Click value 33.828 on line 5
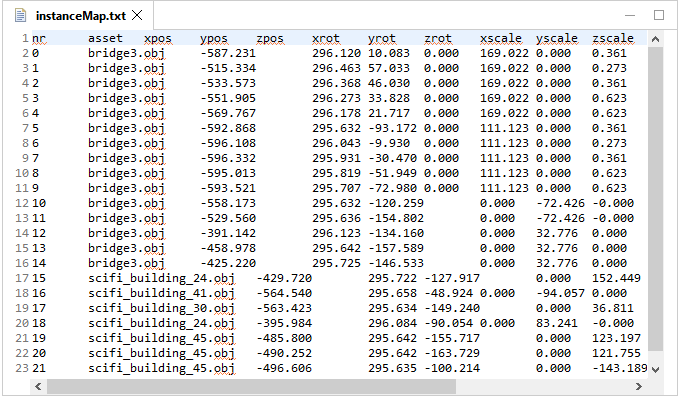The height and width of the screenshot is (396, 678). click(x=389, y=98)
